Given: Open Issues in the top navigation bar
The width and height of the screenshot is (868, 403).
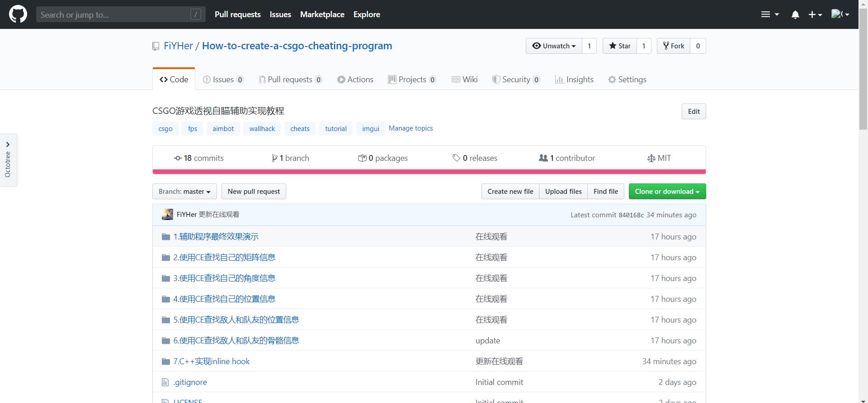Looking at the screenshot, I should (280, 14).
